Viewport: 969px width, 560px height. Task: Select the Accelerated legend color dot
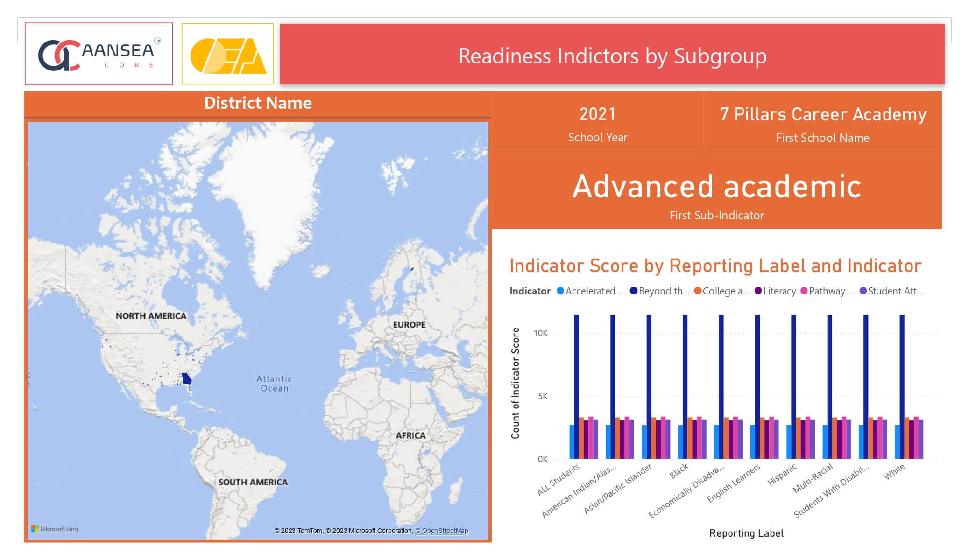560,291
